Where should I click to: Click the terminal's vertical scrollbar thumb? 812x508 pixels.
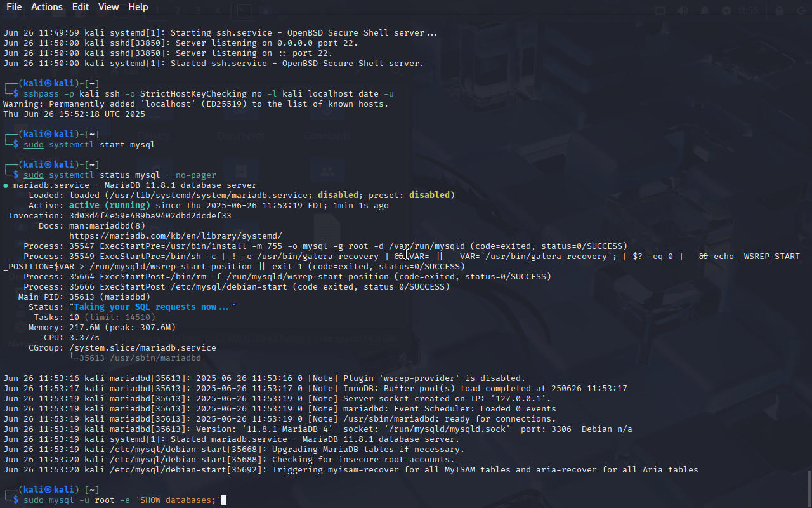[809, 488]
